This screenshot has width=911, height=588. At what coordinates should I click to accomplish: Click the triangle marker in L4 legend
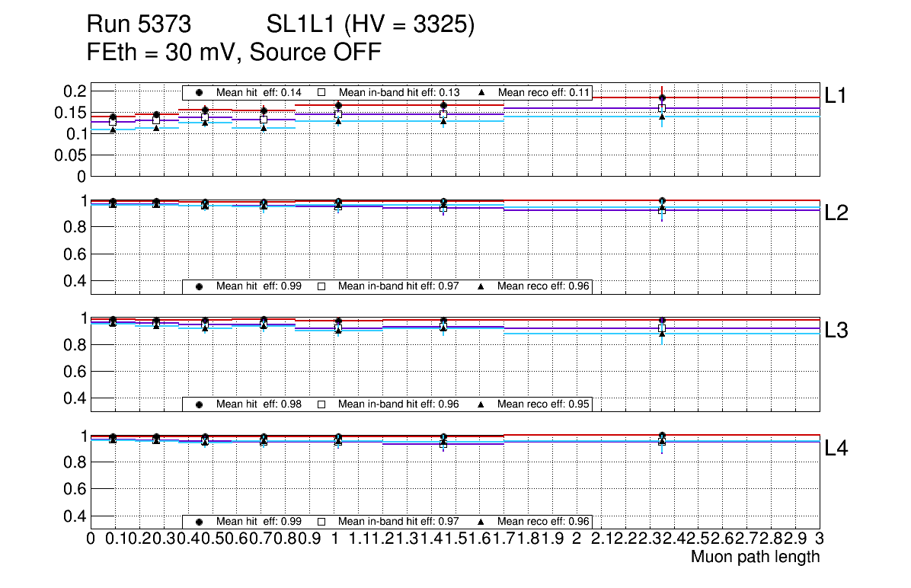coord(481,522)
